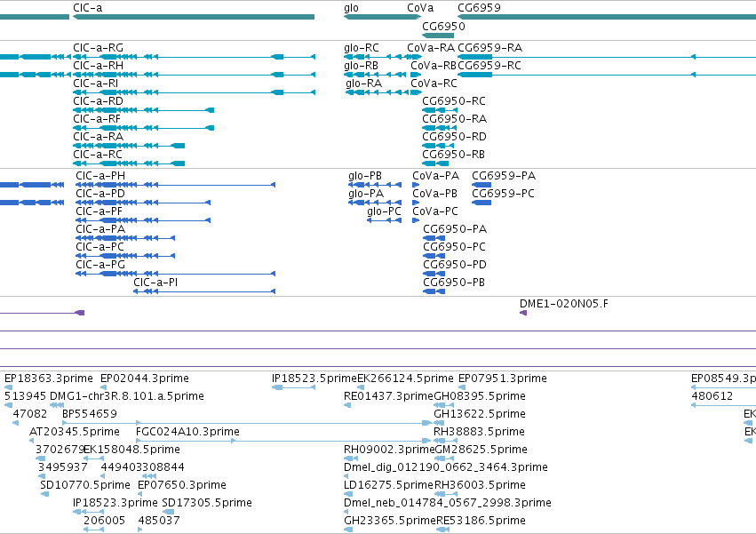
Task: Click protein CG6959-PA label
Action: click(x=504, y=176)
